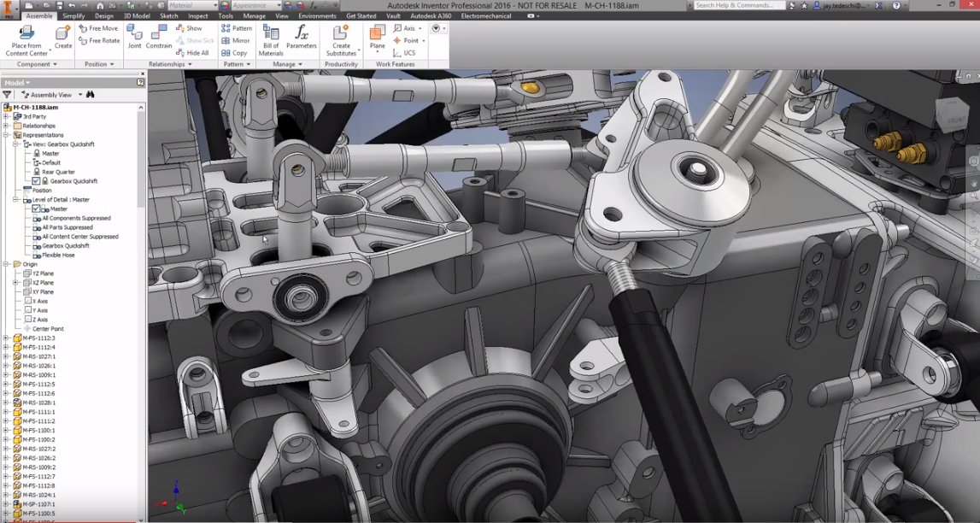Click Place from Content Center tool
This screenshot has width=980, height=523.
pyautogui.click(x=26, y=41)
